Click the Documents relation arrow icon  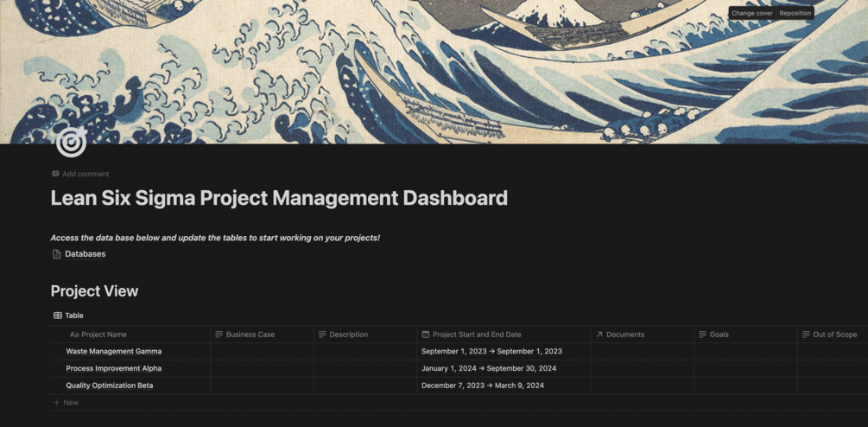(599, 335)
